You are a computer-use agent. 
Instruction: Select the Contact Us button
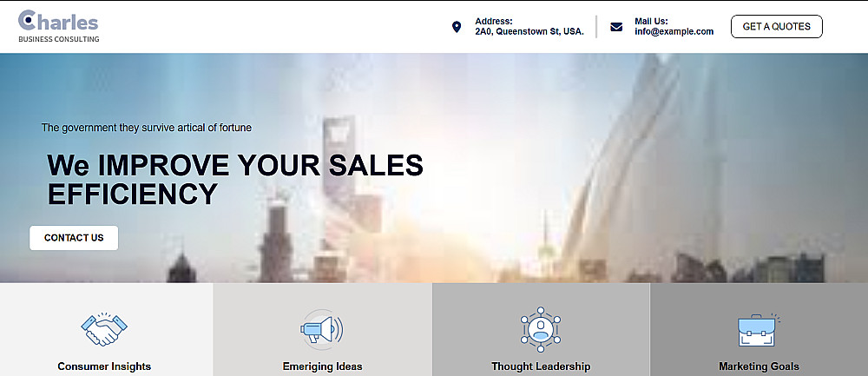pyautogui.click(x=74, y=238)
